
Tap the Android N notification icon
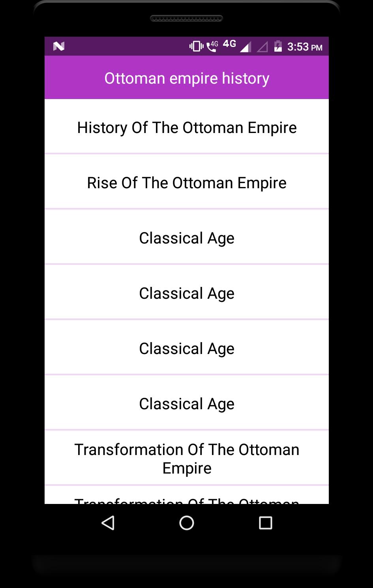point(59,47)
